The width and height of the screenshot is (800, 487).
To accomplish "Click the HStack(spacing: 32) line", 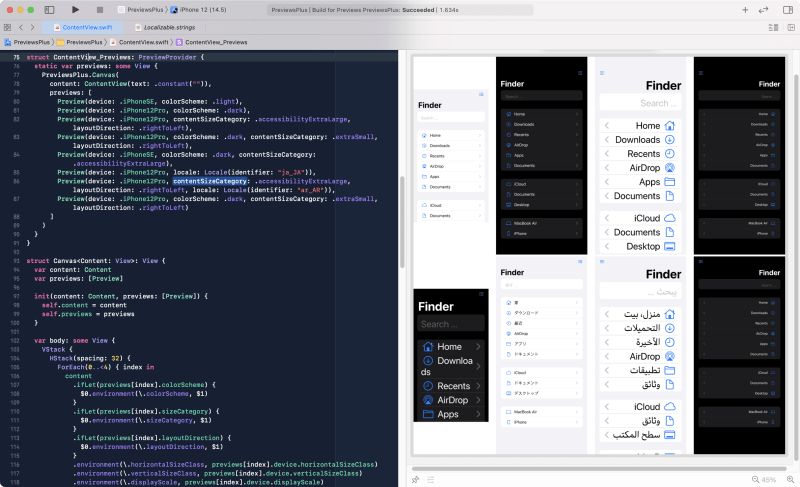I will pyautogui.click(x=90, y=358).
